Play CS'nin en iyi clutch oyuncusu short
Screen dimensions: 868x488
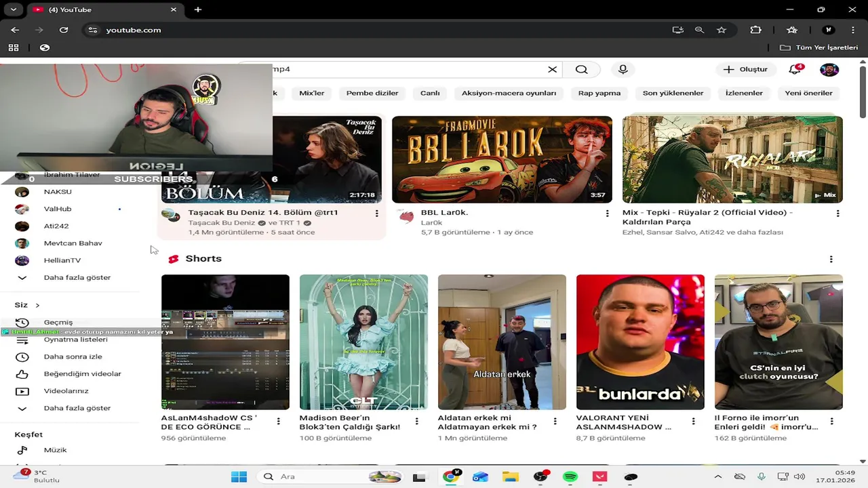pyautogui.click(x=778, y=342)
